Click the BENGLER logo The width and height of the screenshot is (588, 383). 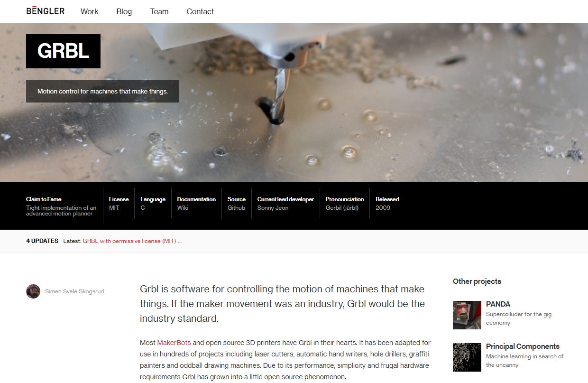[46, 11]
